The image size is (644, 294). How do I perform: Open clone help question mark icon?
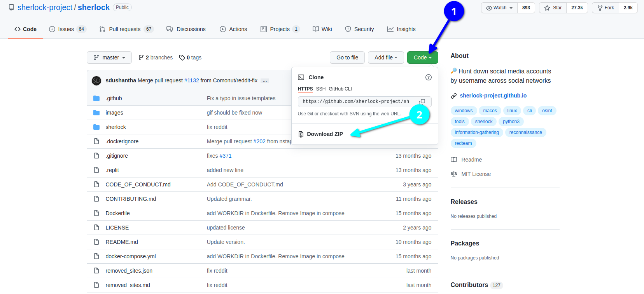click(x=429, y=77)
